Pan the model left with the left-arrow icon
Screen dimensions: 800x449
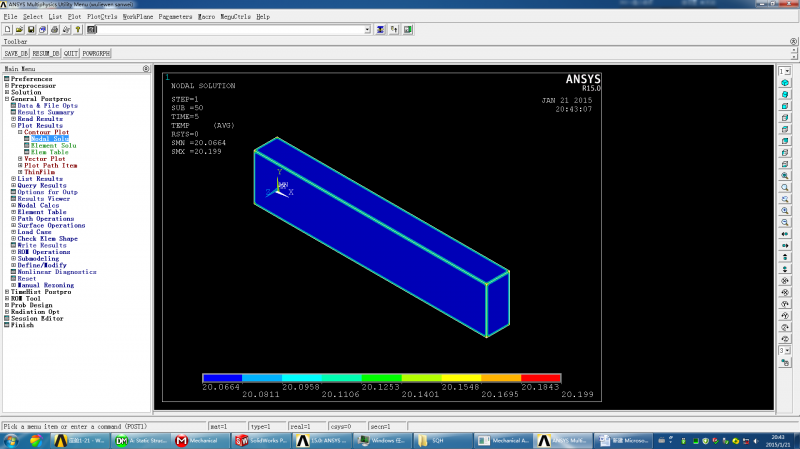785,234
